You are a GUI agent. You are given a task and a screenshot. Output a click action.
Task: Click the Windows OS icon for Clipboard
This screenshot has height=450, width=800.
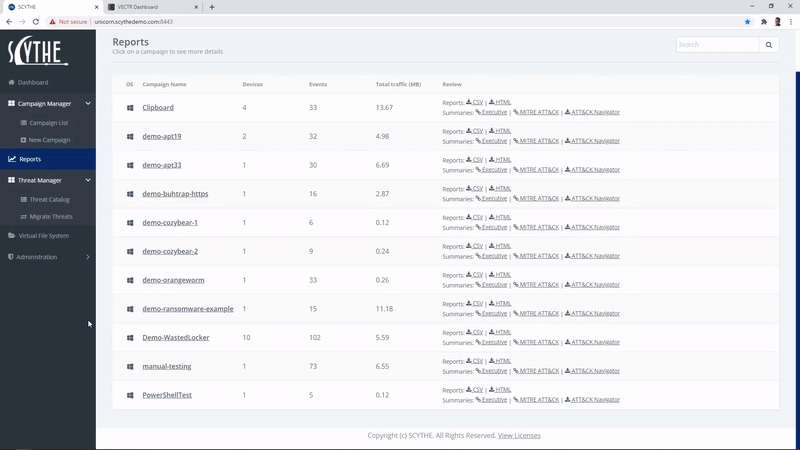point(130,108)
